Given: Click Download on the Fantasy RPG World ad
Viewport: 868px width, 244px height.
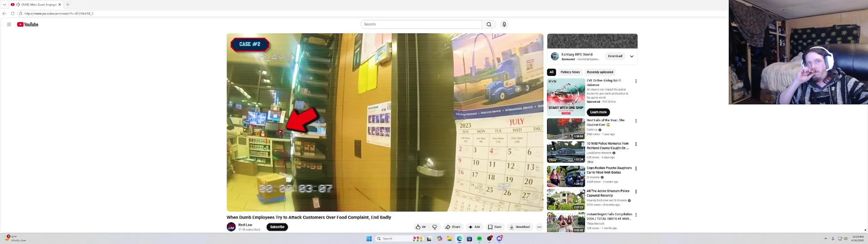Looking at the screenshot, I should 615,56.
